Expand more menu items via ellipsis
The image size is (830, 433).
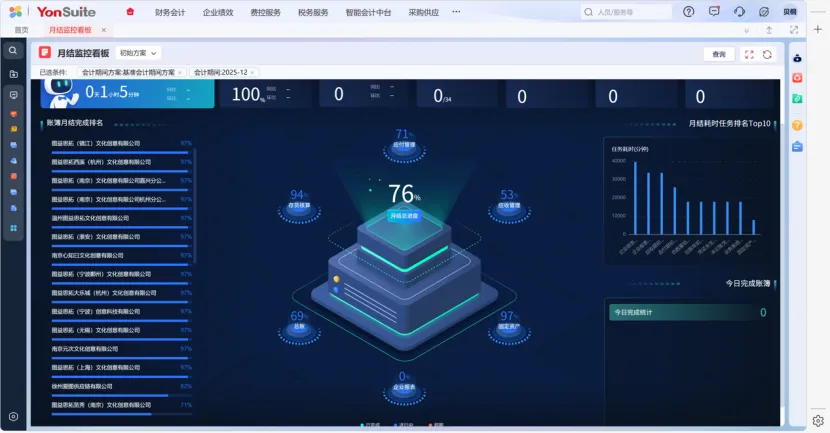pos(456,12)
